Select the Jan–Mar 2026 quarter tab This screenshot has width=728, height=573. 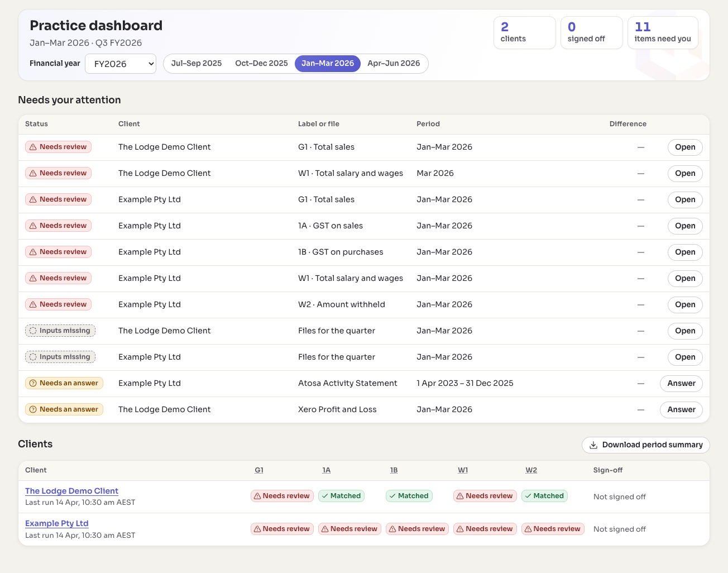coord(328,63)
